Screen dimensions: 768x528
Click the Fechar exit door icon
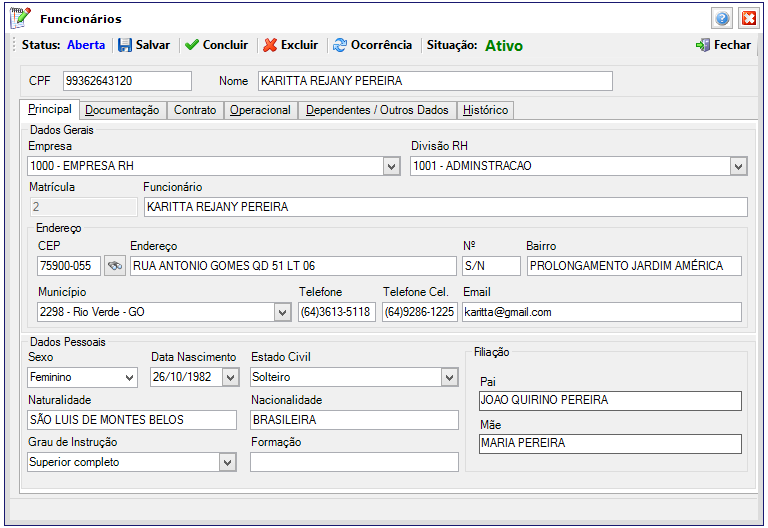pos(703,45)
